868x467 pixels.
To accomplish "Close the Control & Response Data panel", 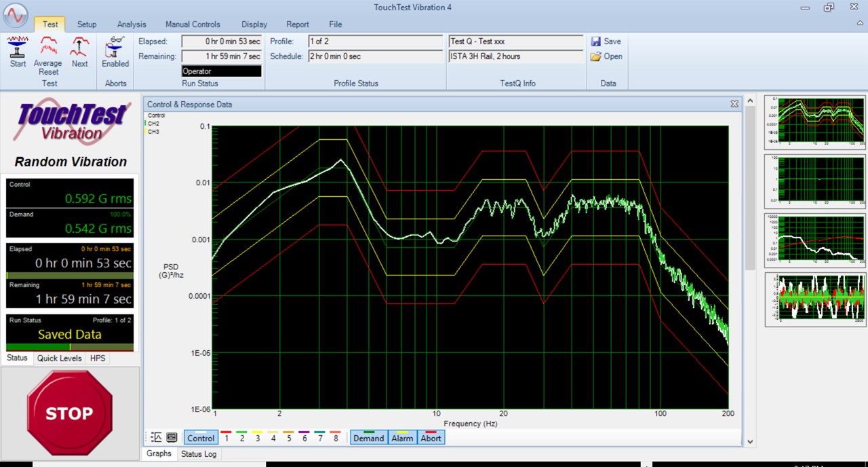I will (734, 105).
